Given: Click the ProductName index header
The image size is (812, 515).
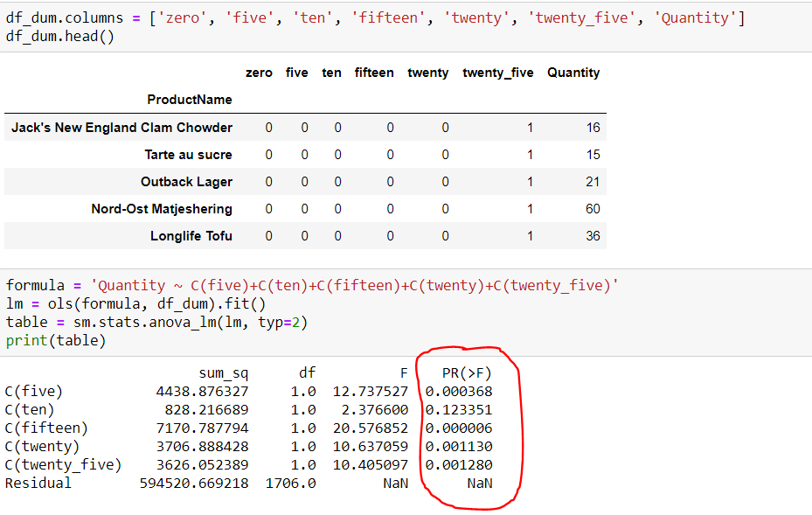Looking at the screenshot, I should point(189,100).
